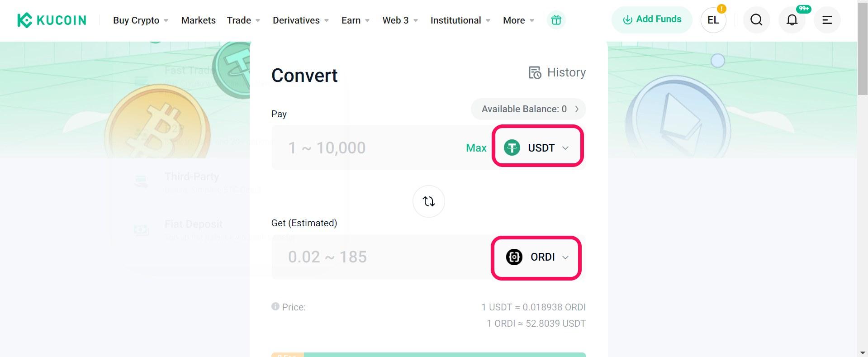Click the EL profile avatar
The height and width of the screenshot is (357, 868).
(x=713, y=20)
